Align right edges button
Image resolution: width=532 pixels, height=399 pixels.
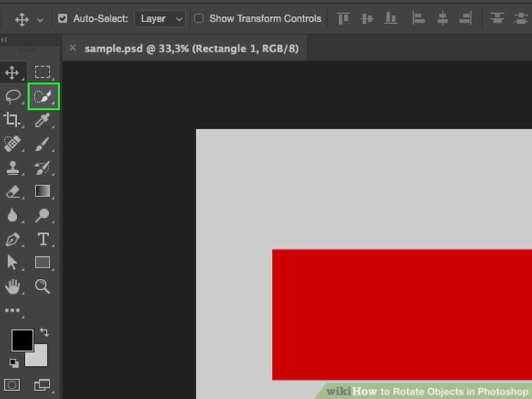pyautogui.click(x=465, y=18)
